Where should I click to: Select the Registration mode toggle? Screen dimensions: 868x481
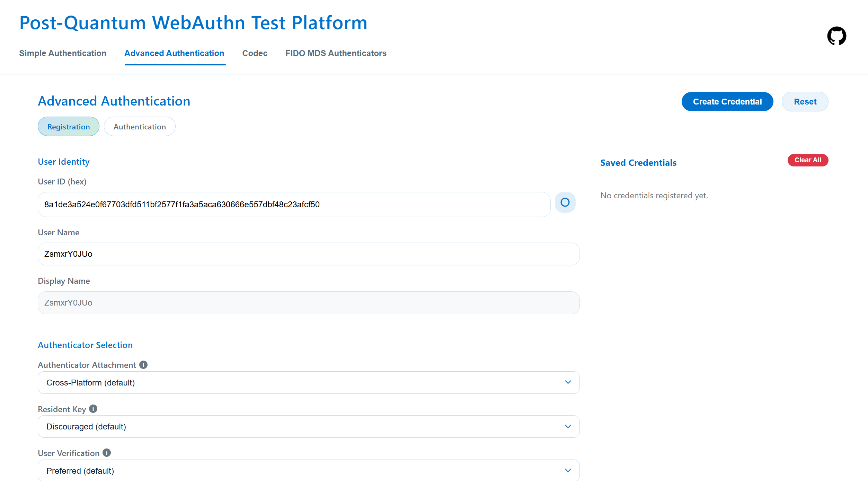click(69, 127)
